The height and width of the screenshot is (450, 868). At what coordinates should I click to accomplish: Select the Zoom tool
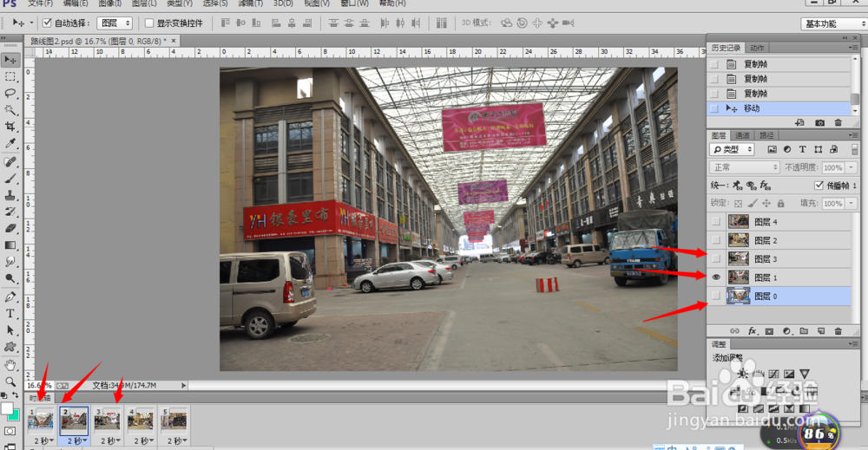click(x=10, y=382)
